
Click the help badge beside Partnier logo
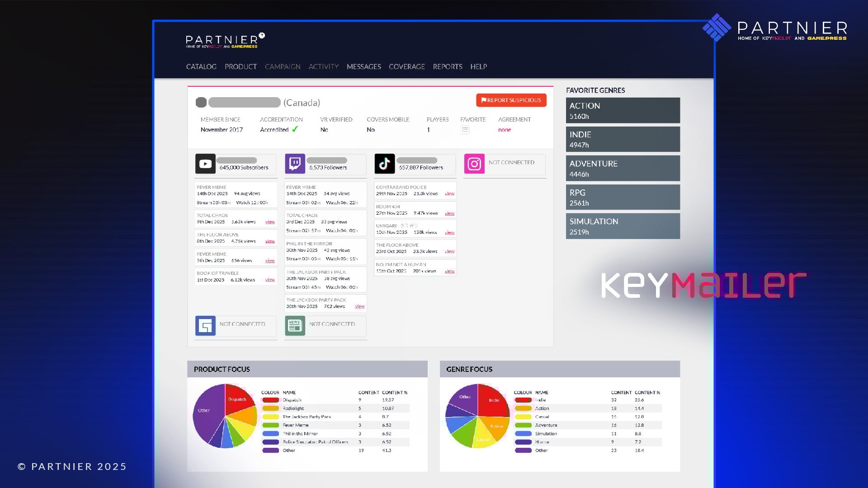tap(262, 35)
